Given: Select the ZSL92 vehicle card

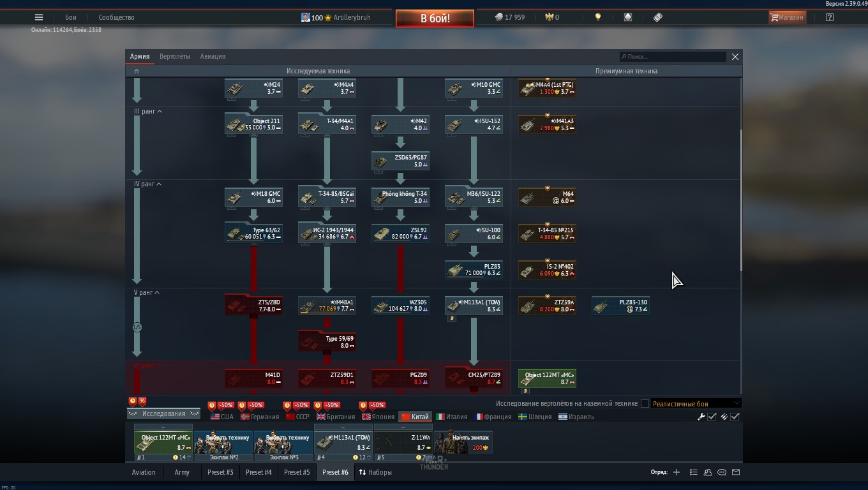Looking at the screenshot, I should pyautogui.click(x=400, y=233).
